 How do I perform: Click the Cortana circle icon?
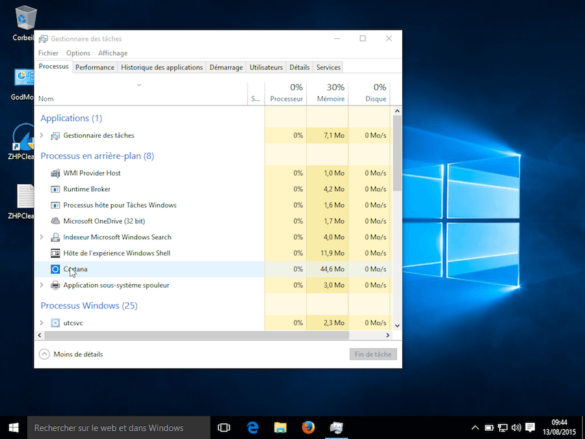tap(55, 269)
